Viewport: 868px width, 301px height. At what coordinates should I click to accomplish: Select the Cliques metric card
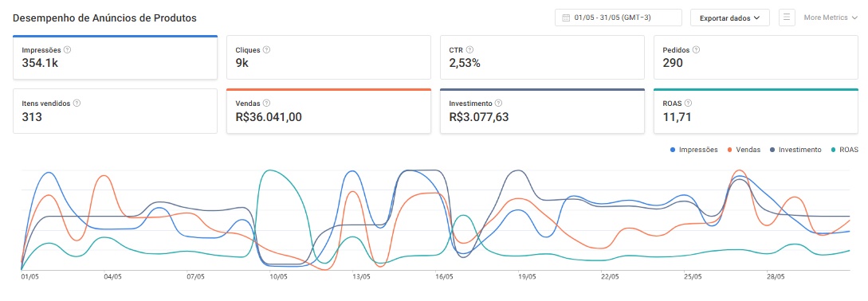click(x=329, y=57)
